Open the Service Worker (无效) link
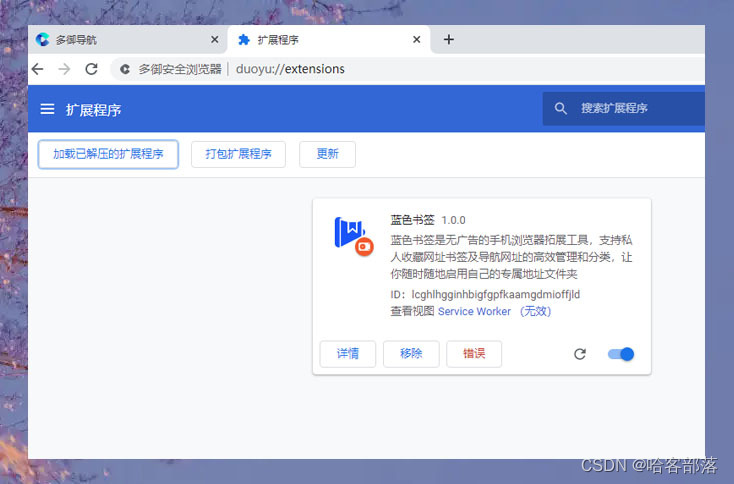This screenshot has width=734, height=484. 494,311
